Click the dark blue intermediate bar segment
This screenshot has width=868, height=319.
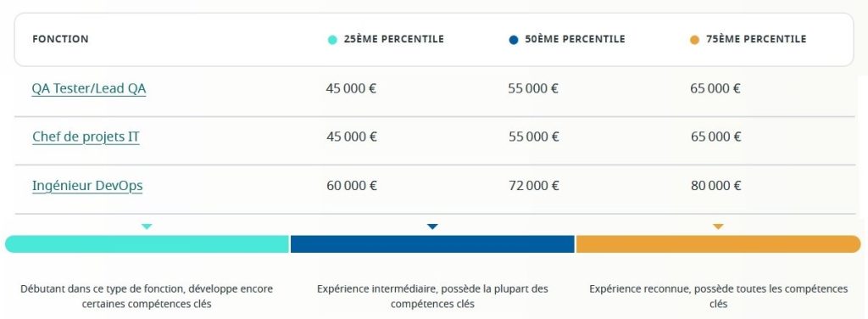(x=432, y=244)
